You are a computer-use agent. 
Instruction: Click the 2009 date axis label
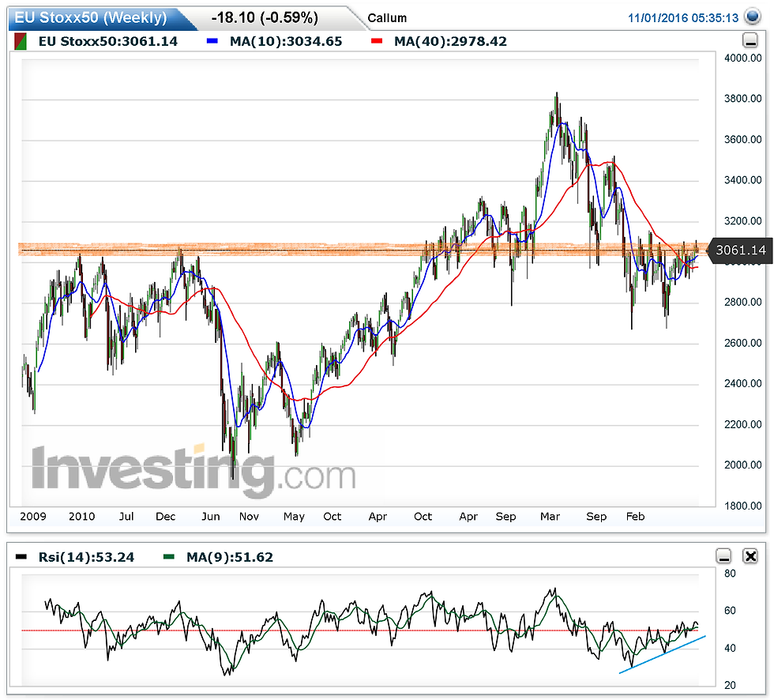click(33, 517)
